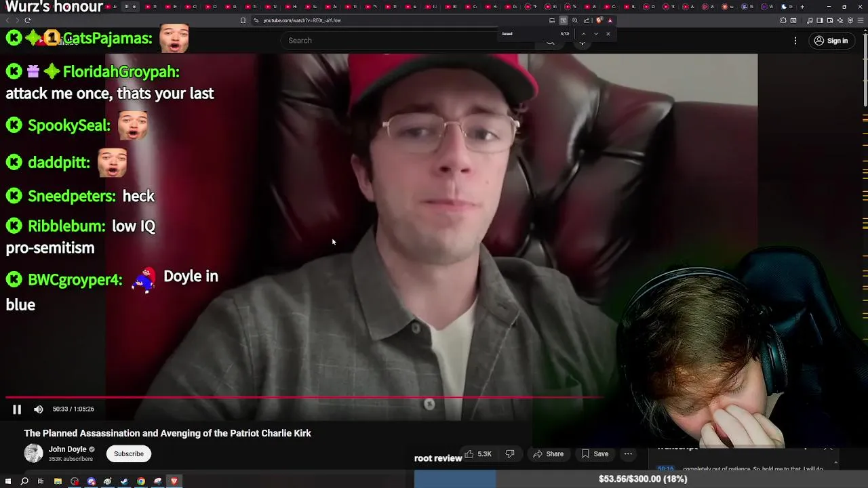Viewport: 868px width, 488px height.
Task: Open the Brave VPN shield icon
Action: [850, 20]
